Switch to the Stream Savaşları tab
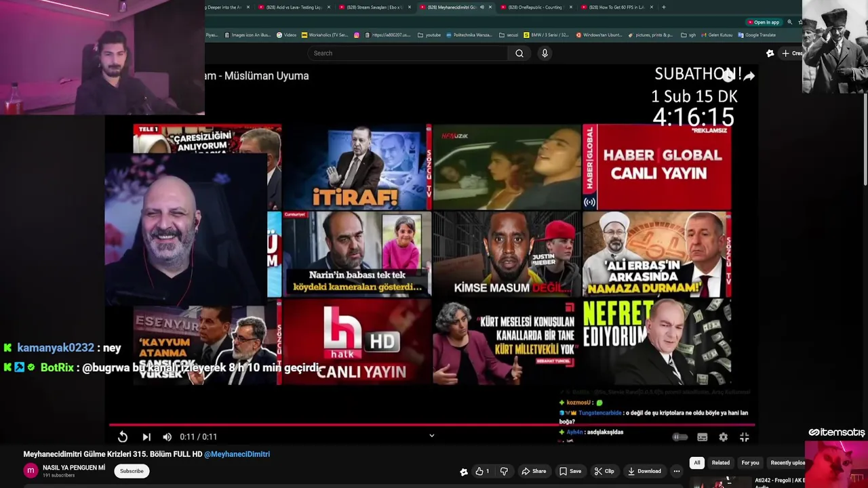Screen dimensions: 868x488 pyautogui.click(x=374, y=7)
